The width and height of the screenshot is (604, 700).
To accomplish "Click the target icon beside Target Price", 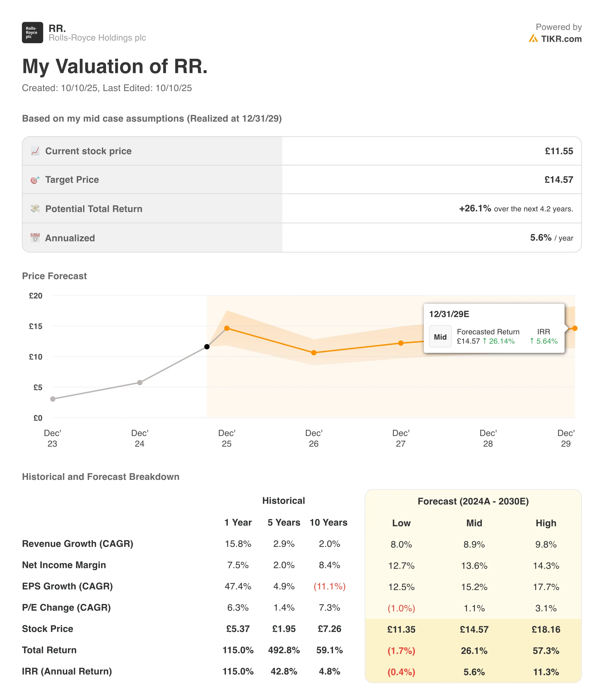I will point(35,180).
